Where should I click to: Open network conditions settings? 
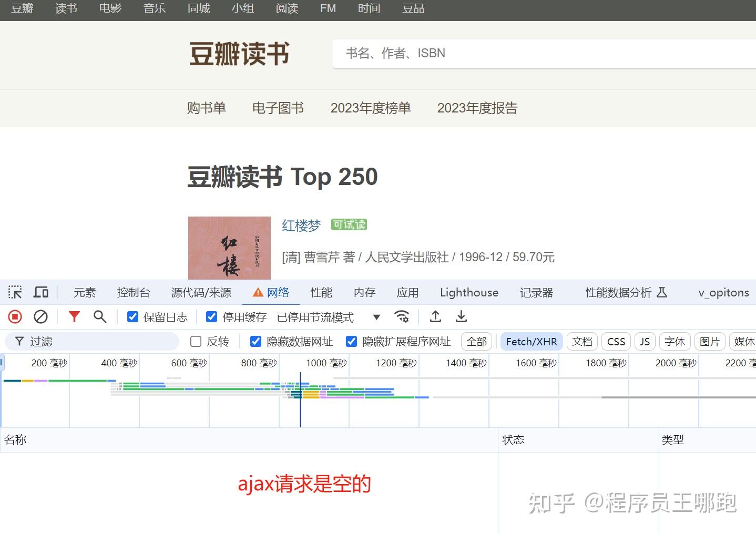coord(402,316)
